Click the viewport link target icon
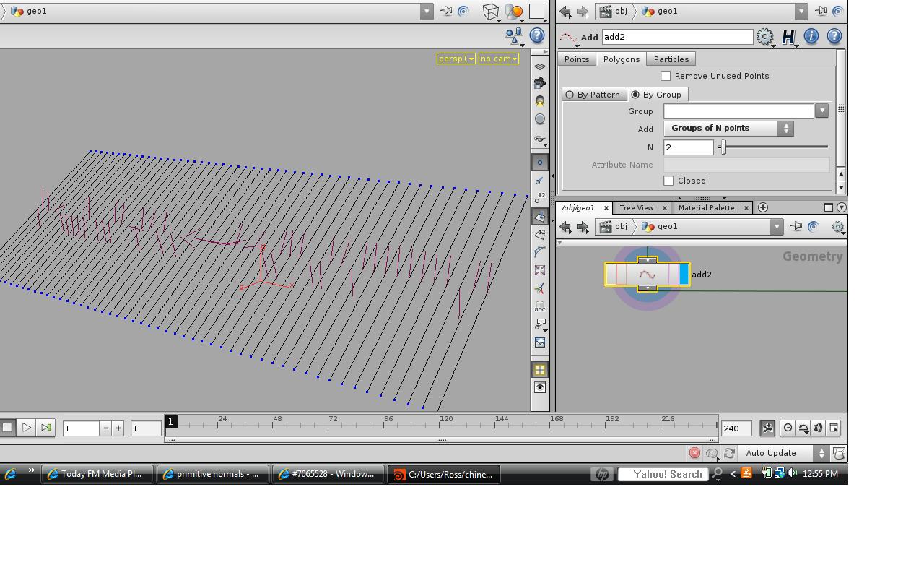The image size is (924, 578). pos(463,11)
